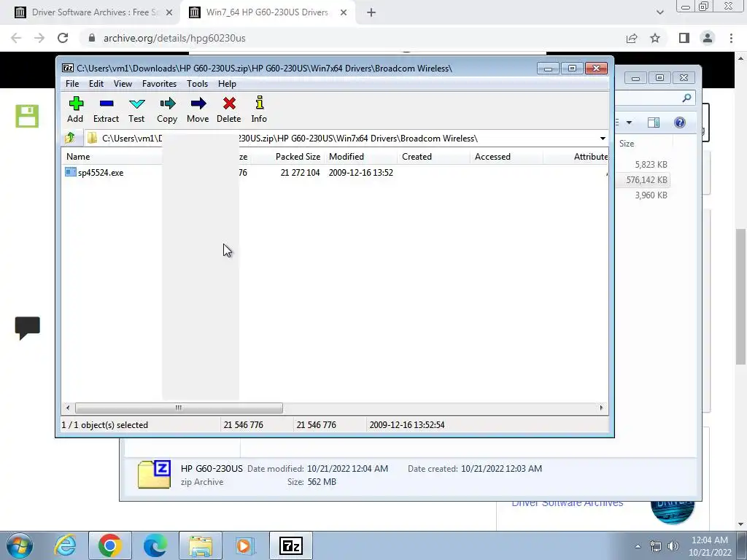Open the tab search dropdown in Chrome
Image resolution: width=747 pixels, height=560 pixels.
(659, 13)
